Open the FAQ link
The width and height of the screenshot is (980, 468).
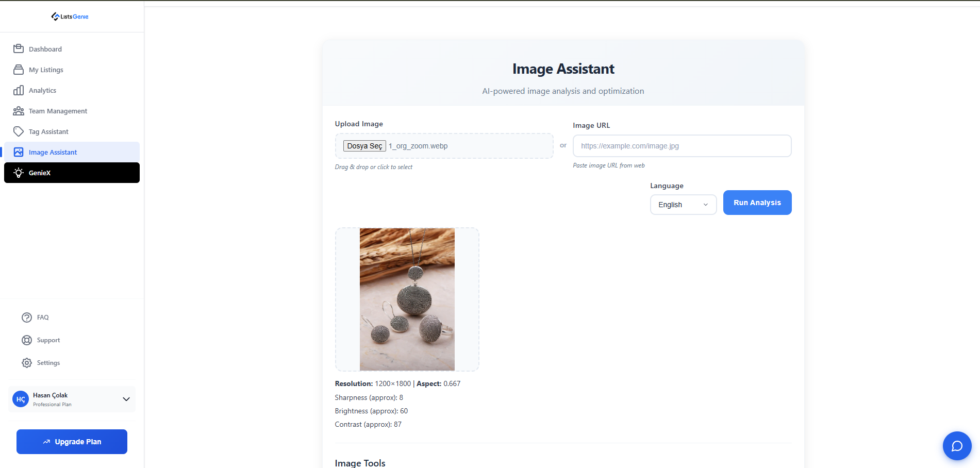pyautogui.click(x=72, y=317)
